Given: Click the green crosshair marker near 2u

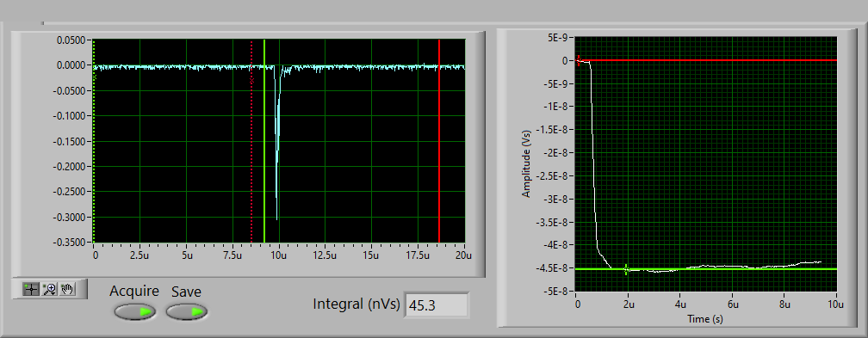Looking at the screenshot, I should [x=626, y=269].
